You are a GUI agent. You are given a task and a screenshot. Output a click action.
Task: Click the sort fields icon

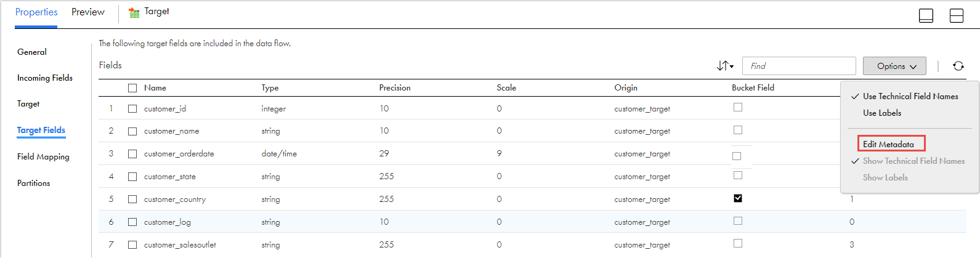[725, 66]
